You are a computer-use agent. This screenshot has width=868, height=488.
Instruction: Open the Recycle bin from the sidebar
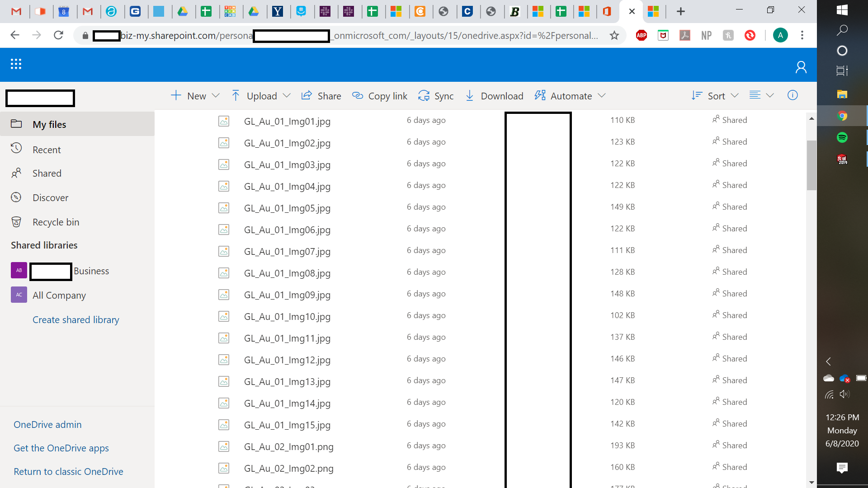point(56,221)
